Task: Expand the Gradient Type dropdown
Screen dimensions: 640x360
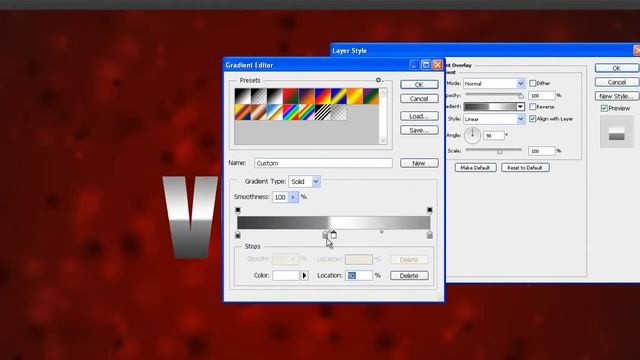Action: [x=316, y=182]
